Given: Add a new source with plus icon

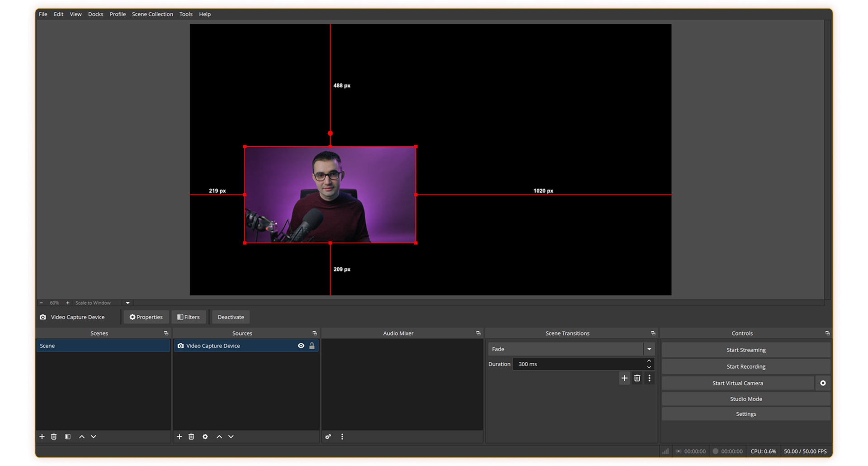Looking at the screenshot, I should pos(179,437).
